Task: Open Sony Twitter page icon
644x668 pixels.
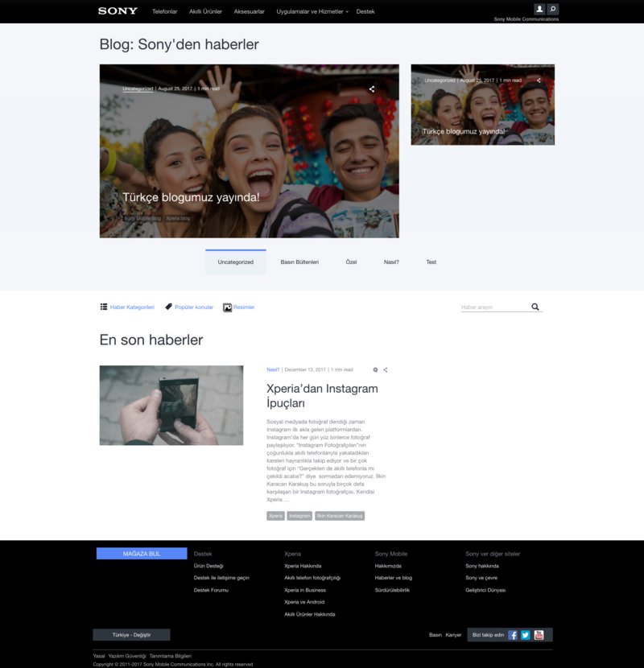Action: click(x=526, y=635)
